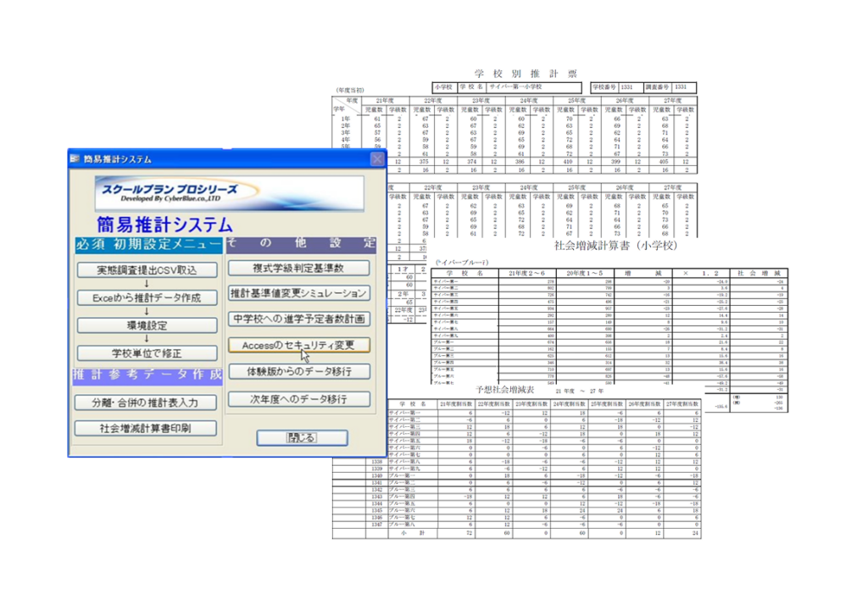
Task: Click the 小計 row label in 予想社会増減表
Action: click(413, 533)
